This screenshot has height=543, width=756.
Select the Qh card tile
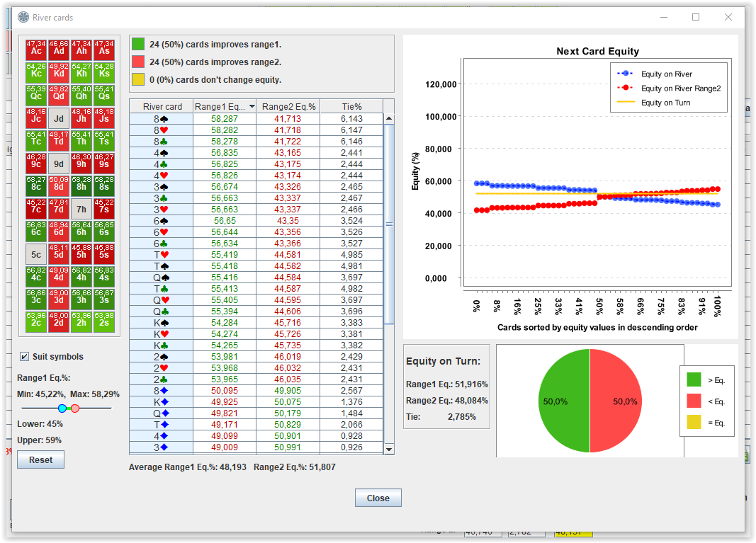point(81,96)
